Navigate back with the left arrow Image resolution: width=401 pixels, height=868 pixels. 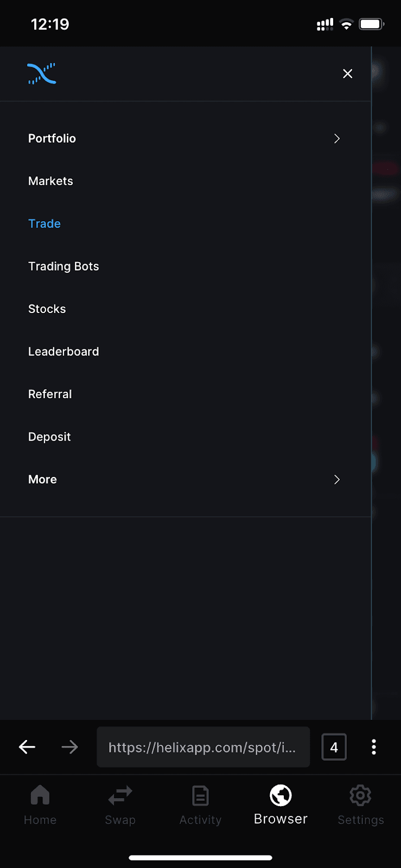(x=27, y=747)
